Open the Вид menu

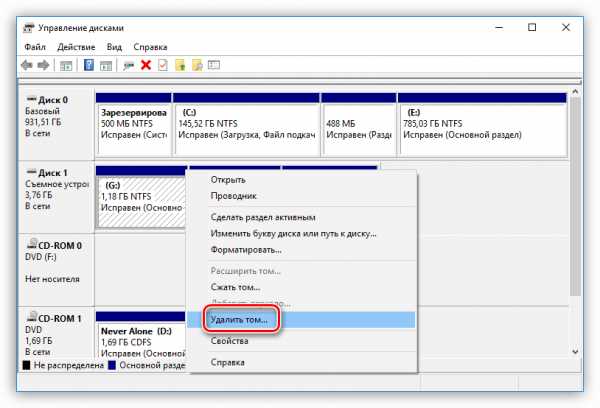click(114, 47)
